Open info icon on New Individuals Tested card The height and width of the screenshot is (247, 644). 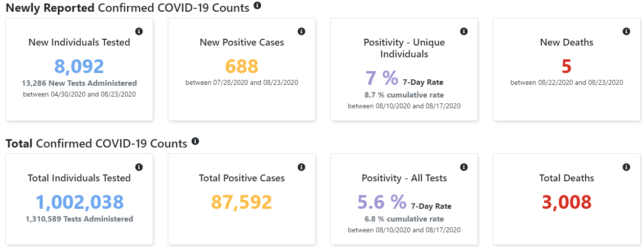pos(139,31)
